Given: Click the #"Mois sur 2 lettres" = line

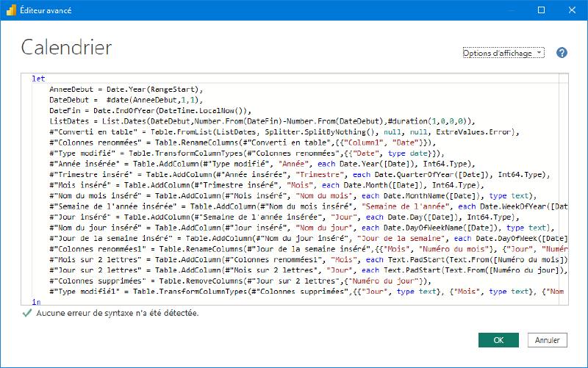Looking at the screenshot, I should 309,260.
